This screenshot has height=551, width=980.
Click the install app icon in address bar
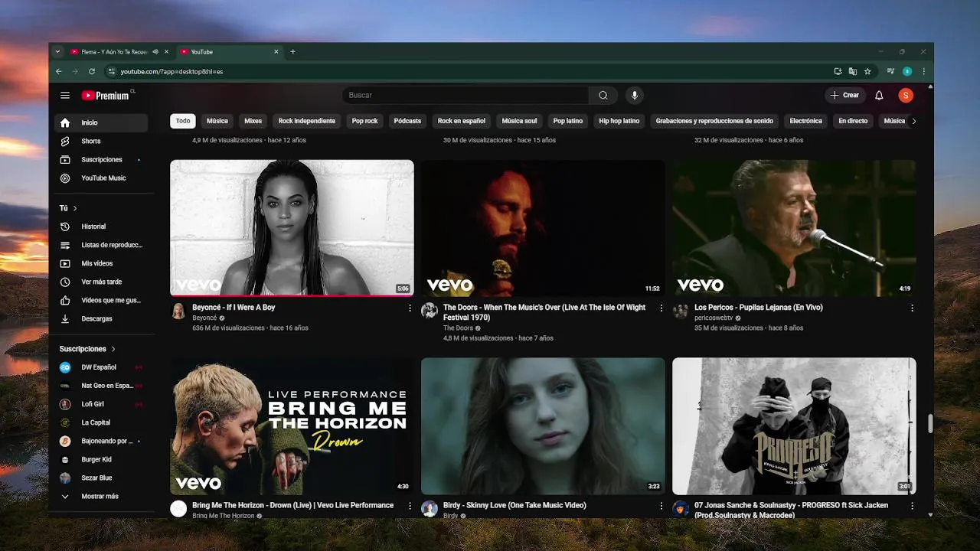pos(838,71)
